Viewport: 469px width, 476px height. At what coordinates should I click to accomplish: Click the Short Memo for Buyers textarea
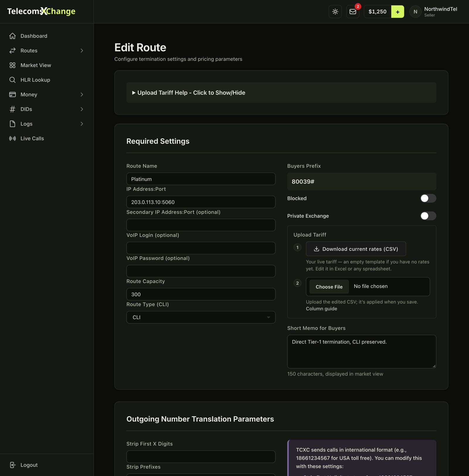pos(361,352)
